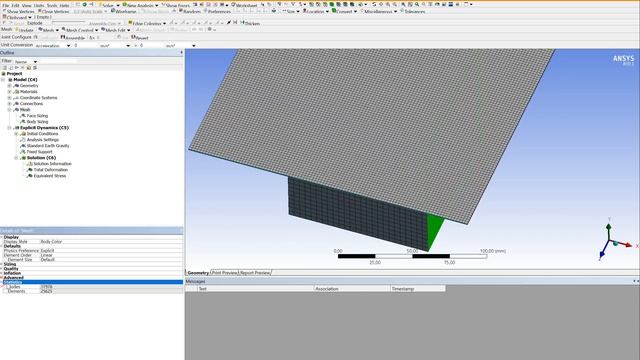Select Project in the outline tree
This screenshot has height=360, width=640.
pos(14,73)
